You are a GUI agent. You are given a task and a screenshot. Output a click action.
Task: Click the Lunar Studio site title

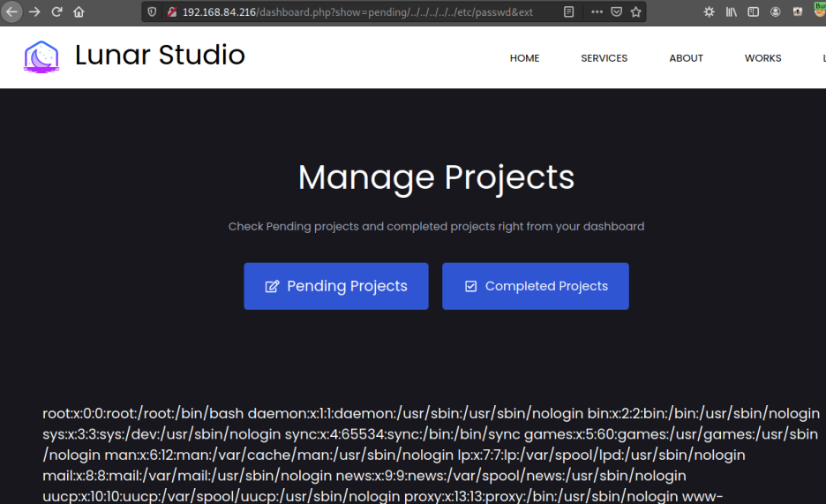click(x=160, y=55)
